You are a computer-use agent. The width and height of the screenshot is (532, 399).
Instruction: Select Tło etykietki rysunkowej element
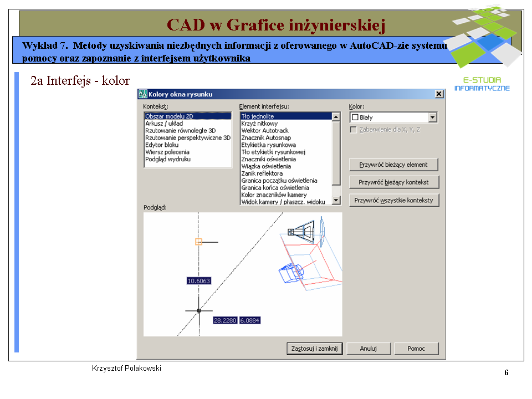click(286, 152)
